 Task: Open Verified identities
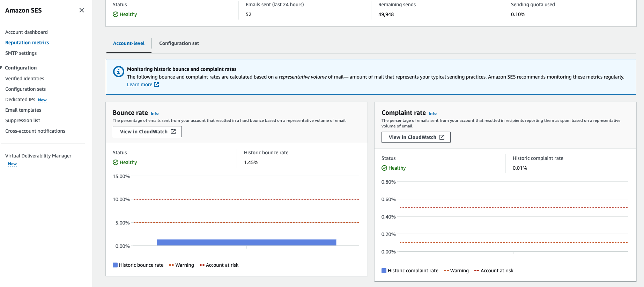click(25, 79)
